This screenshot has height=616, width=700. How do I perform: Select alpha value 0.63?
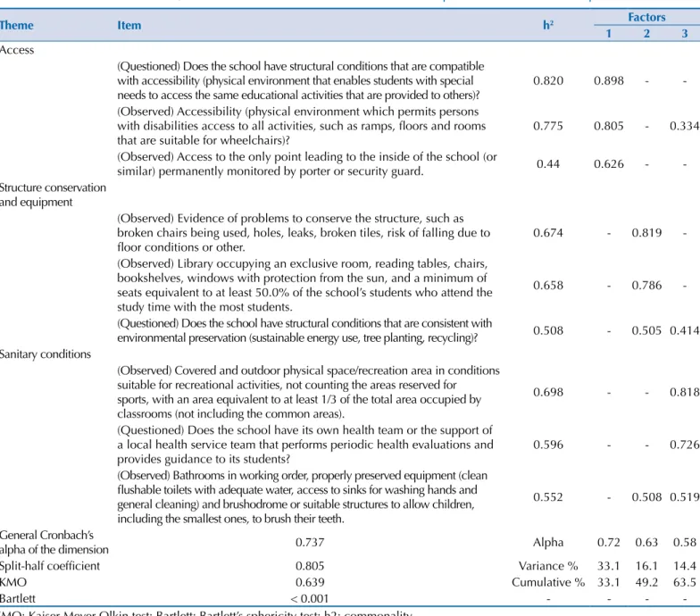(x=646, y=543)
